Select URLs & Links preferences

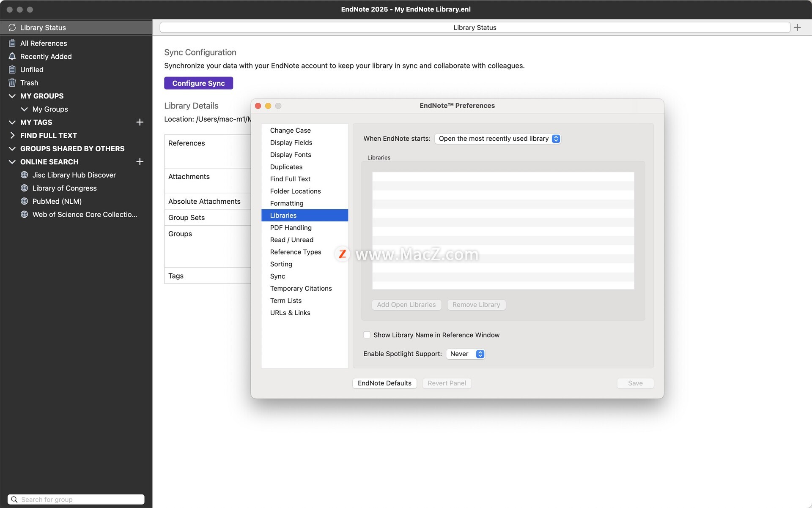click(304, 313)
